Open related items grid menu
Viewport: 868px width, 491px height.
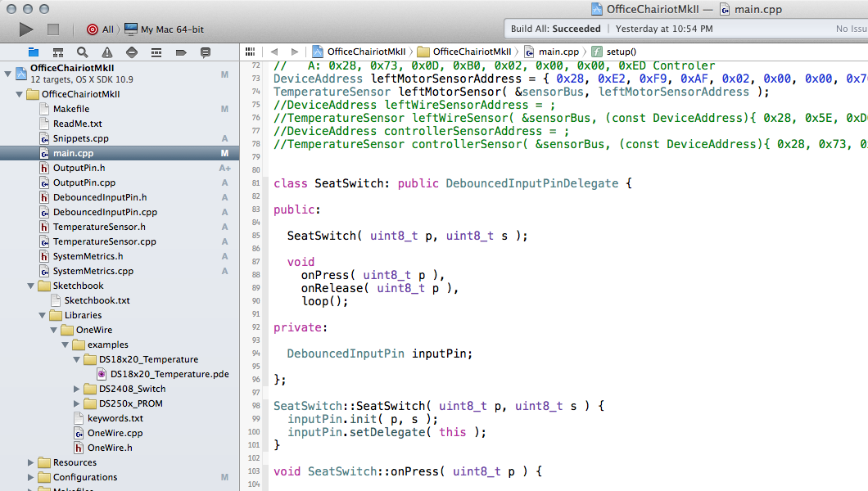click(x=251, y=52)
